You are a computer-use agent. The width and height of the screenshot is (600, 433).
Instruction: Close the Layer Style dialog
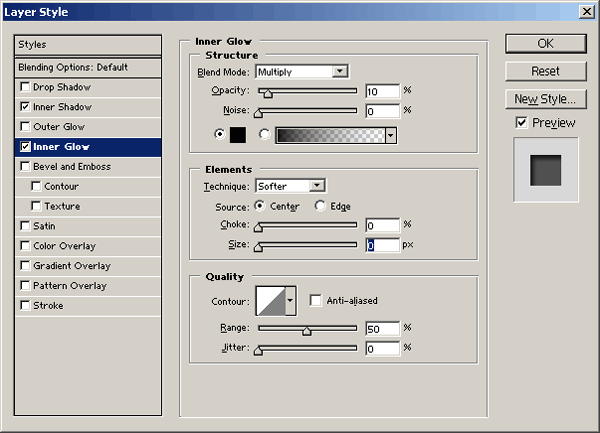pyautogui.click(x=585, y=11)
